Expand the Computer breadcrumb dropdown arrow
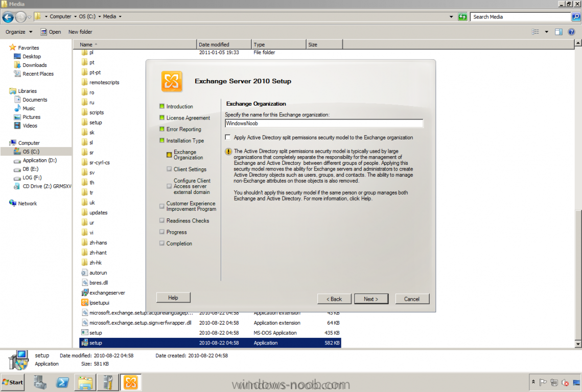 coord(75,17)
